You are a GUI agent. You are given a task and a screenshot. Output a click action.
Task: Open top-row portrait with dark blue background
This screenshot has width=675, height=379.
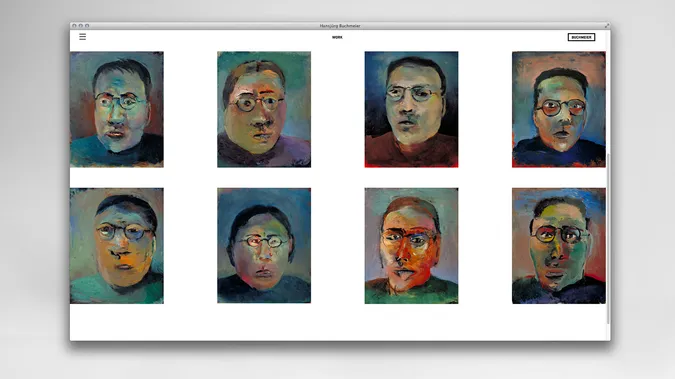[411, 109]
